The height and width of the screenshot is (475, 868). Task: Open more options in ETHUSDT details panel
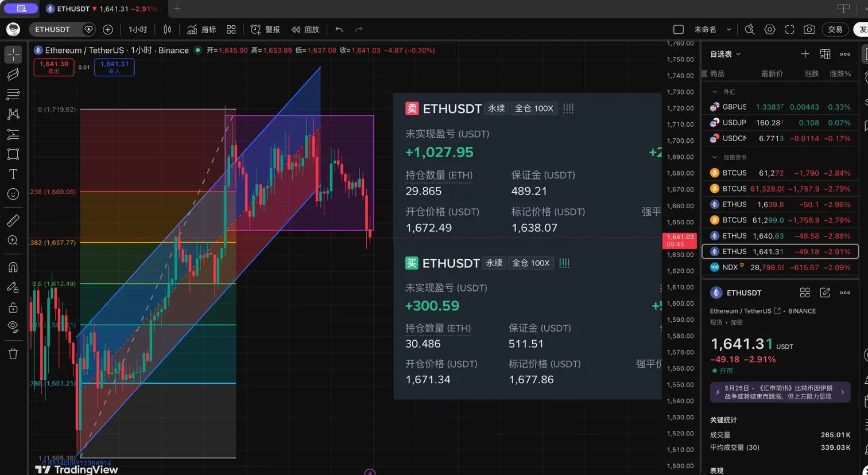[x=845, y=293]
